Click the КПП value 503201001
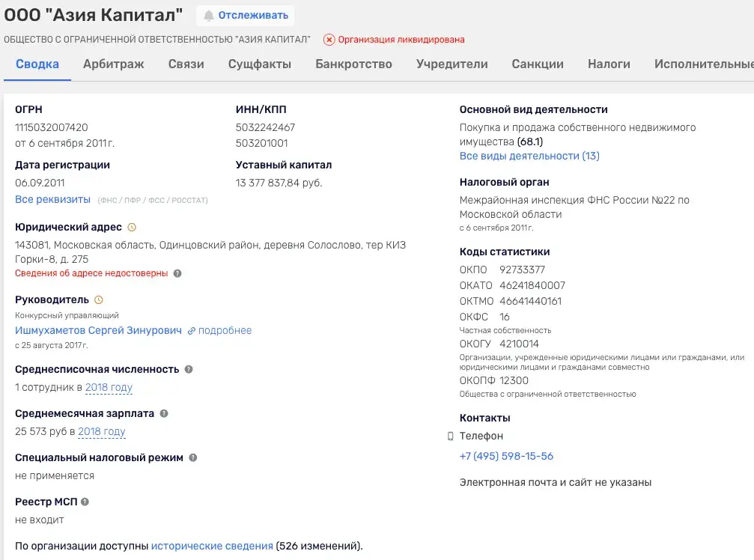 pos(261,143)
